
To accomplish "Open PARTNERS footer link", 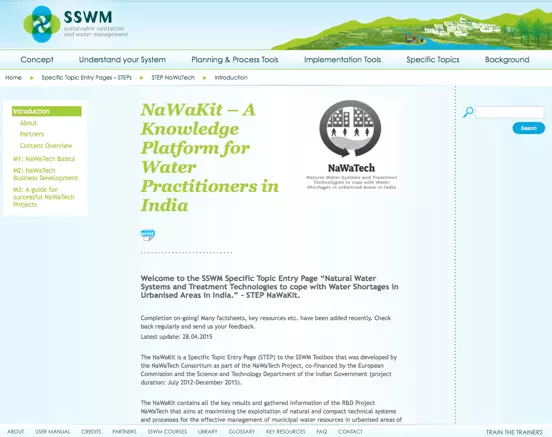I will coord(124,432).
